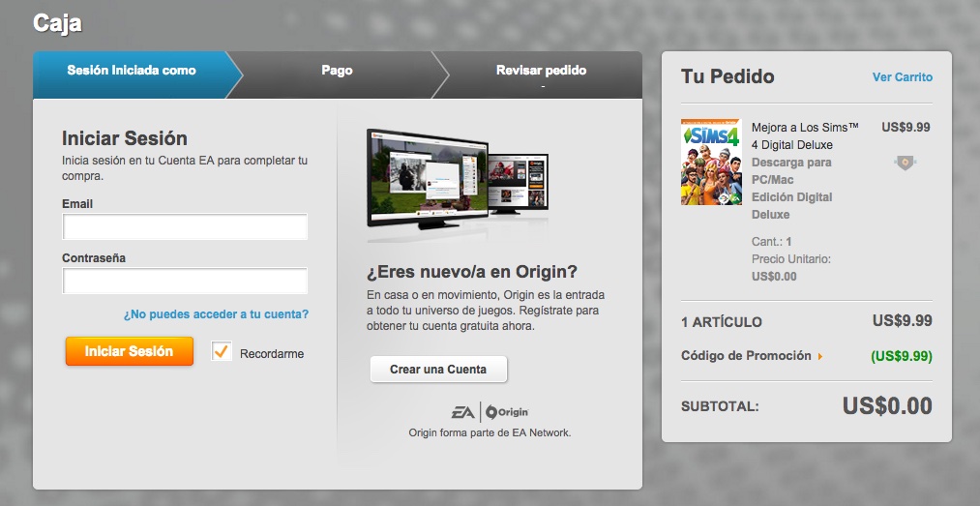980x506 pixels.
Task: Click the Iniciar Sesión heading text
Action: pos(125,138)
